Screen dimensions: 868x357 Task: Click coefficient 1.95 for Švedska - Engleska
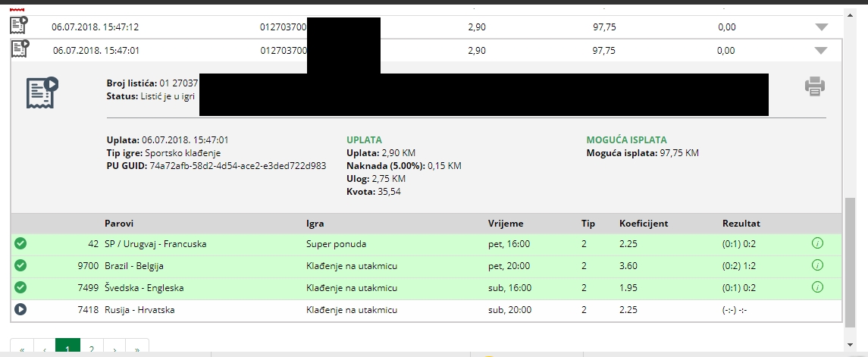point(628,288)
